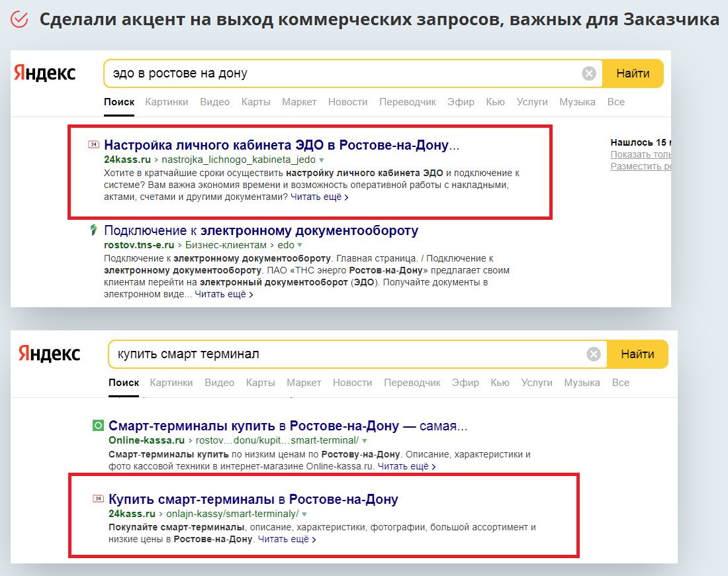
Task: Open Картинки tab in bottom search
Action: (171, 382)
